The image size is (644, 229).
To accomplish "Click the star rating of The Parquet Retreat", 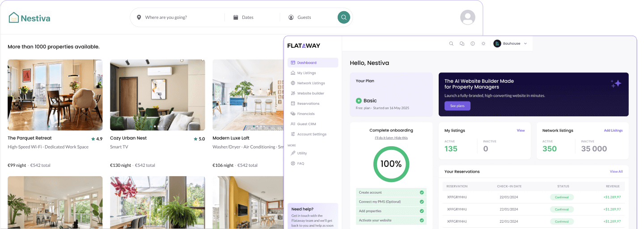I will [x=97, y=139].
